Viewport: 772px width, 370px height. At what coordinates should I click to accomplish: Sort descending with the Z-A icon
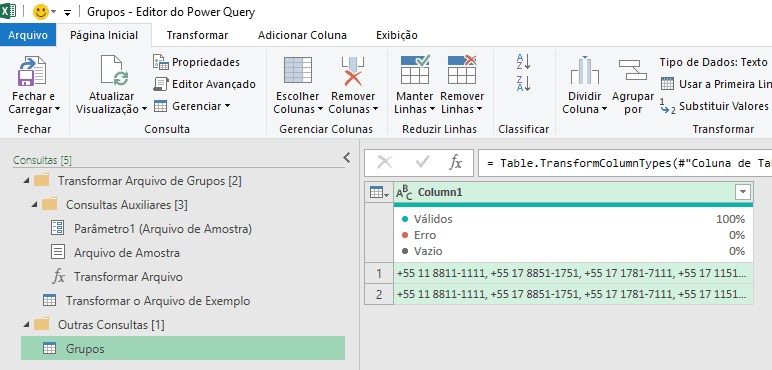(x=523, y=84)
